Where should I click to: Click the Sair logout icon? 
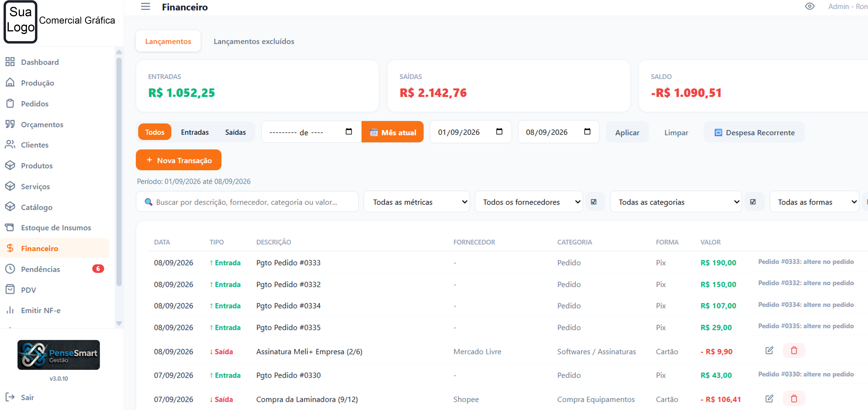(10, 397)
